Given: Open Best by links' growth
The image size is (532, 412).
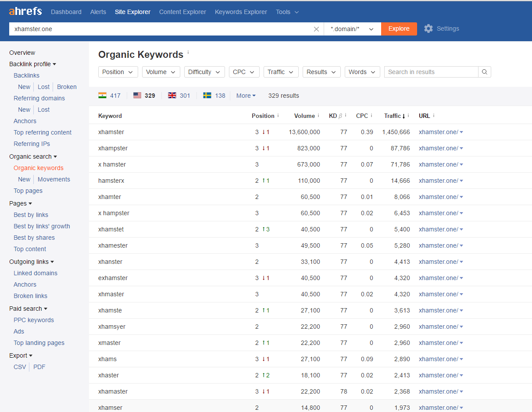Looking at the screenshot, I should [x=42, y=226].
